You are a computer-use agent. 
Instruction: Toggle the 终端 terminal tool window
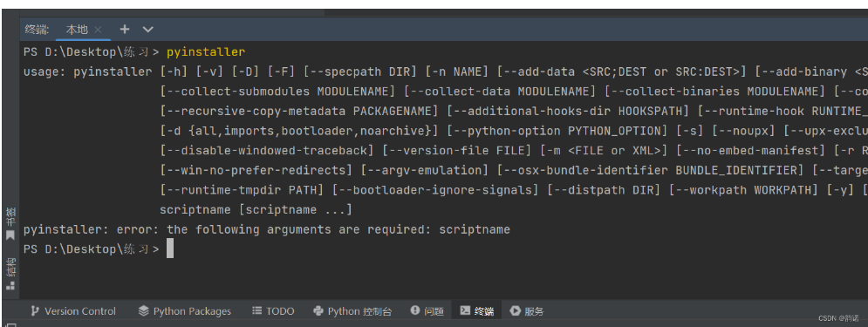[x=476, y=311]
